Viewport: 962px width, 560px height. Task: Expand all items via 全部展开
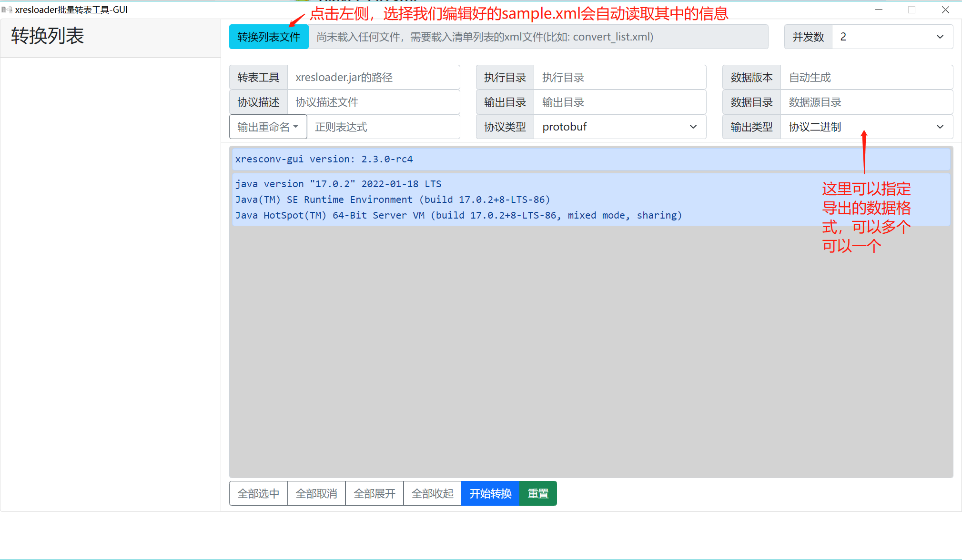pyautogui.click(x=374, y=493)
